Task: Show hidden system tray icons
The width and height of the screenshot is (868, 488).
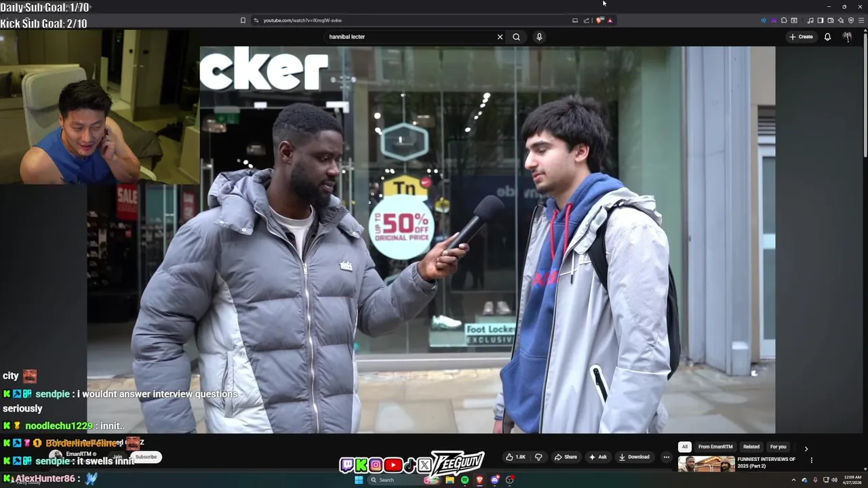Action: pyautogui.click(x=793, y=480)
